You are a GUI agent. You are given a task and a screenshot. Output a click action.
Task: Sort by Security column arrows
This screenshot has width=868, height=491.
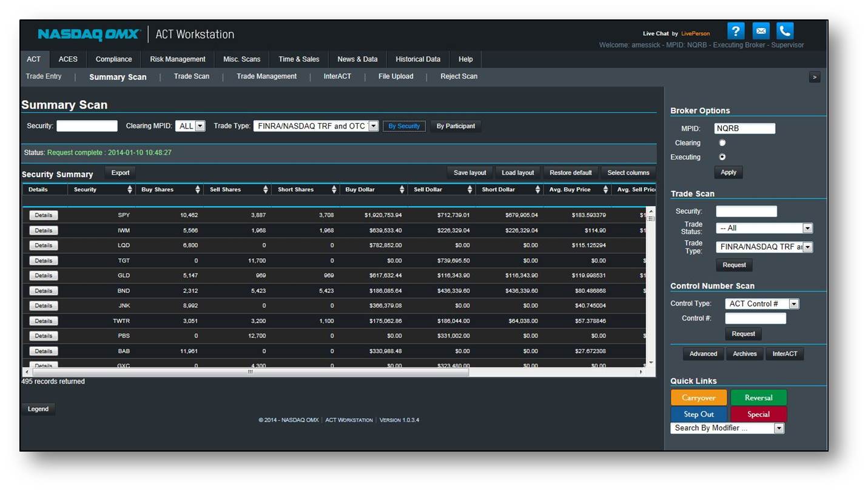(x=130, y=190)
